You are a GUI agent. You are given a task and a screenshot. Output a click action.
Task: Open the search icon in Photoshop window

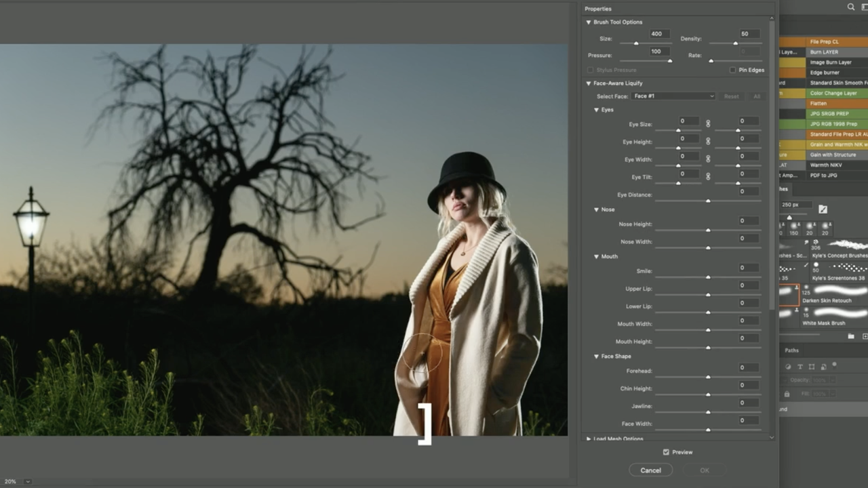pos(851,7)
